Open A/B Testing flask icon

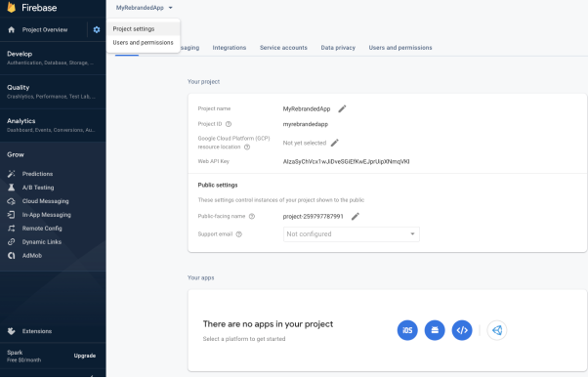pyautogui.click(x=12, y=188)
